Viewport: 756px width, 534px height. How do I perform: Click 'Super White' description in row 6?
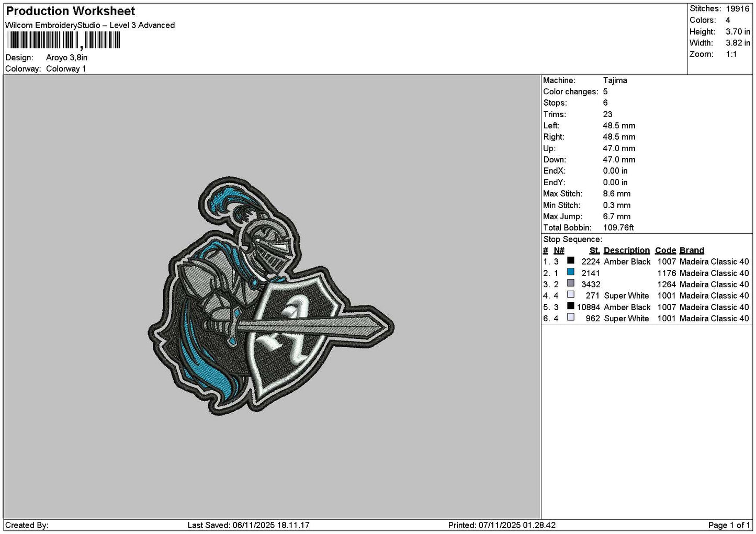[x=626, y=319]
